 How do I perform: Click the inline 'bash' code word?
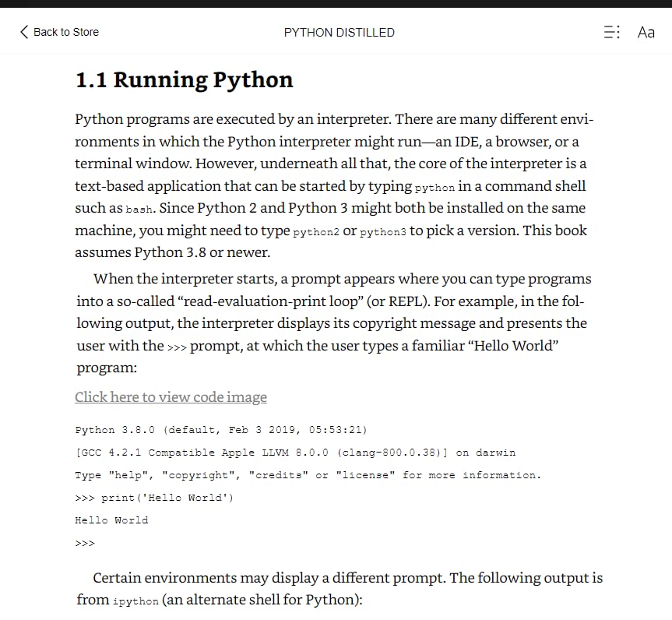[139, 210]
